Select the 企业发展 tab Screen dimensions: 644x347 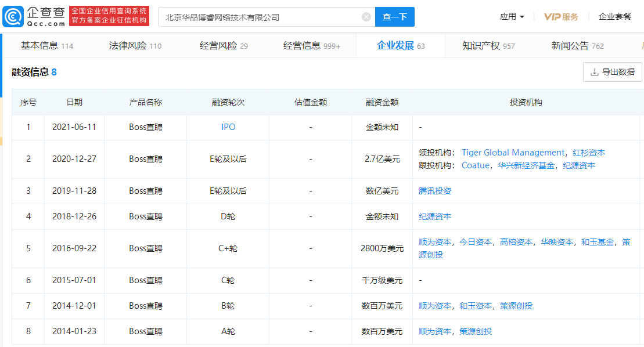[x=401, y=45]
